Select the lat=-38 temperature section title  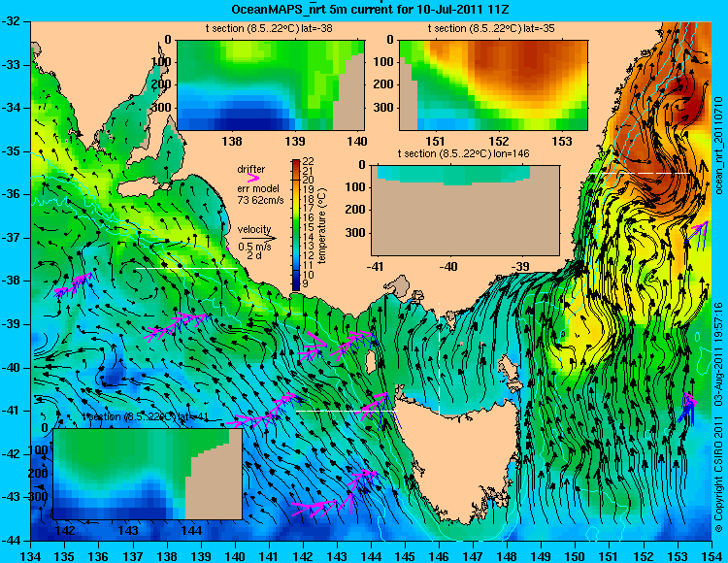(269, 29)
